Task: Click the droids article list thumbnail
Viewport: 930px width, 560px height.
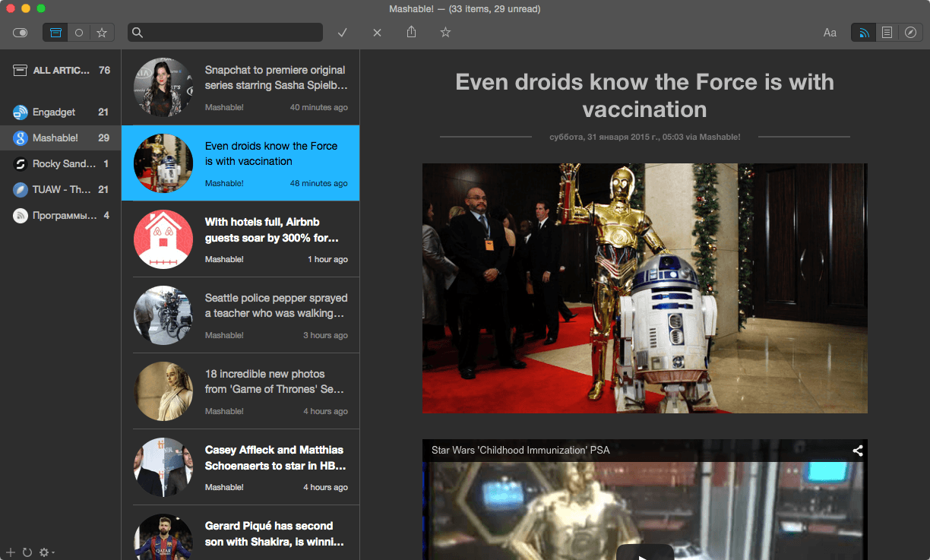Action: pyautogui.click(x=163, y=163)
